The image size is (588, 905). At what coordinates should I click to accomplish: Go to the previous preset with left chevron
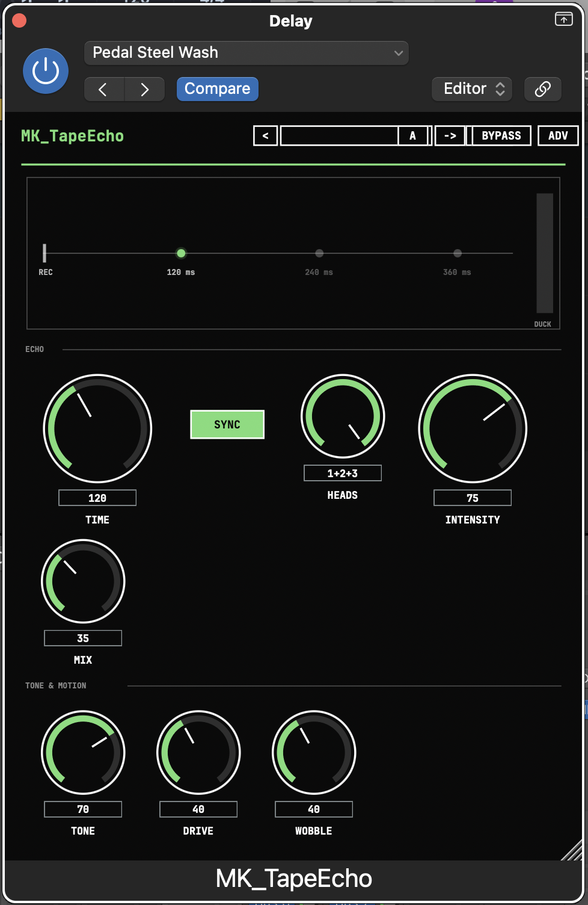(104, 89)
